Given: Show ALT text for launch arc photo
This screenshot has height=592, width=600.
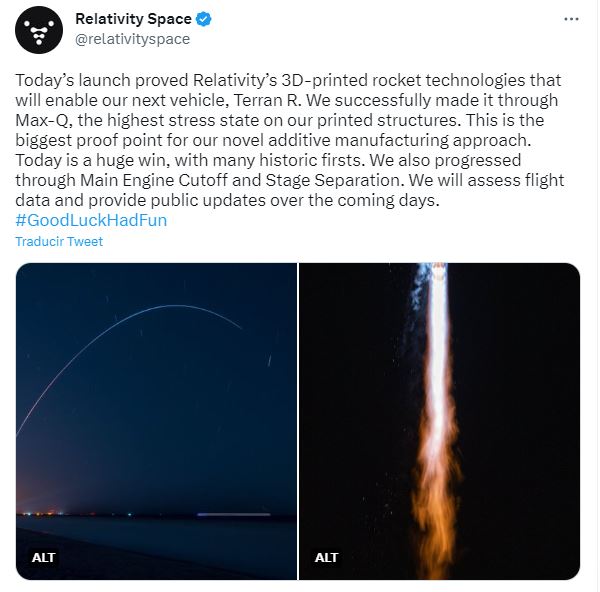Looking at the screenshot, I should (x=44, y=557).
